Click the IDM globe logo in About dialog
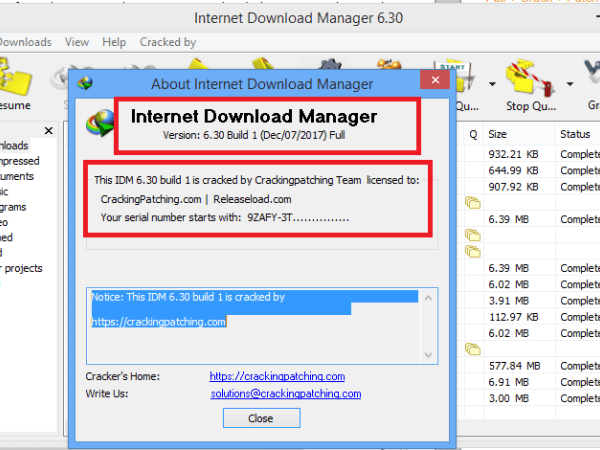Screen dimensions: 600x450 (100, 123)
